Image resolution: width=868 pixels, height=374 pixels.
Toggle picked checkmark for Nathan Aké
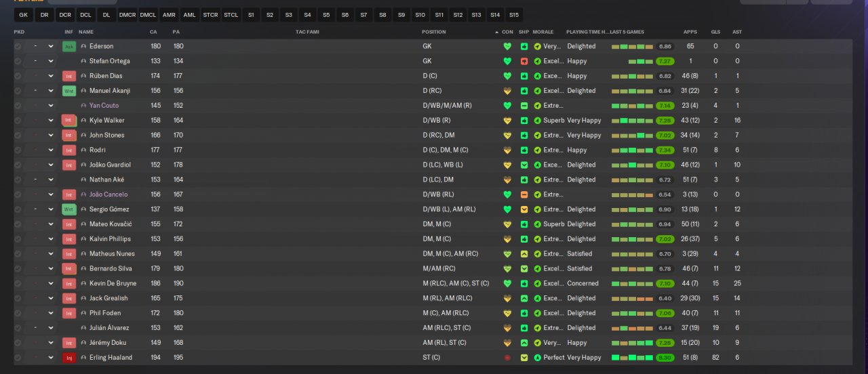(x=18, y=180)
